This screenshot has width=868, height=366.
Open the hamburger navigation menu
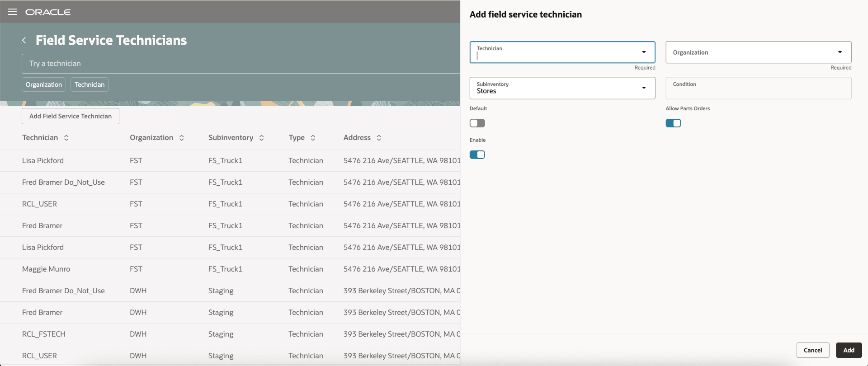pyautogui.click(x=13, y=12)
